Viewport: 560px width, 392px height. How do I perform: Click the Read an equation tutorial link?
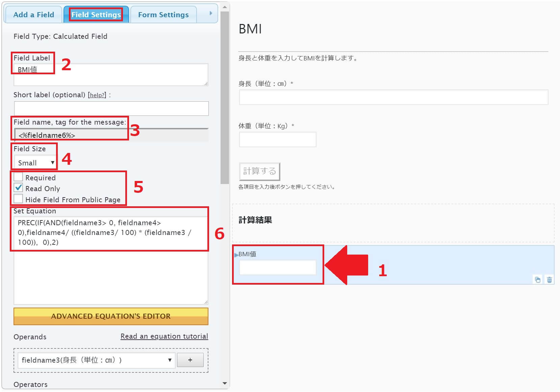(164, 336)
